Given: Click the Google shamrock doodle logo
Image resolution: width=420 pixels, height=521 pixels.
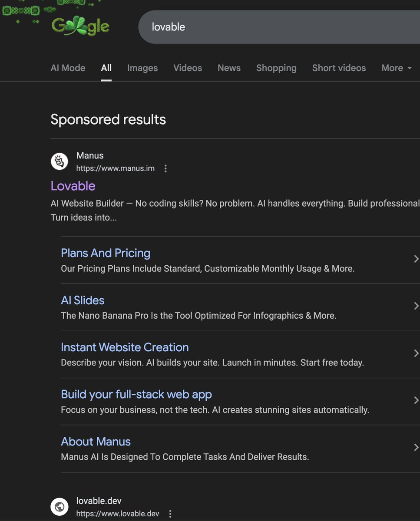Looking at the screenshot, I should [80, 27].
